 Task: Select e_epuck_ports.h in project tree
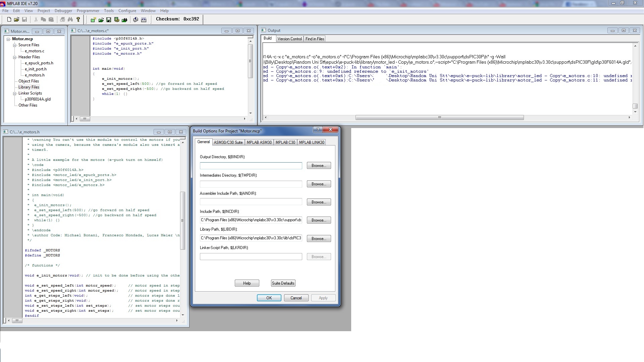coord(39,63)
